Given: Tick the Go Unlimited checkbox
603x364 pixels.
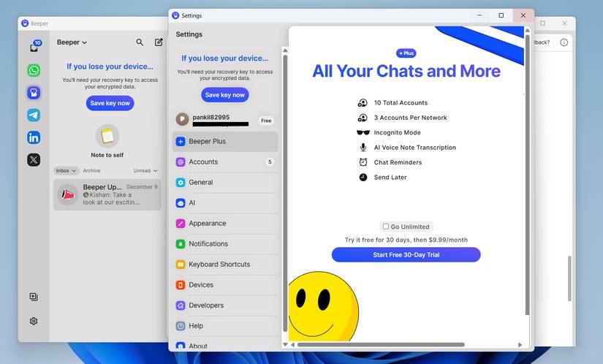Looking at the screenshot, I should pos(386,227).
